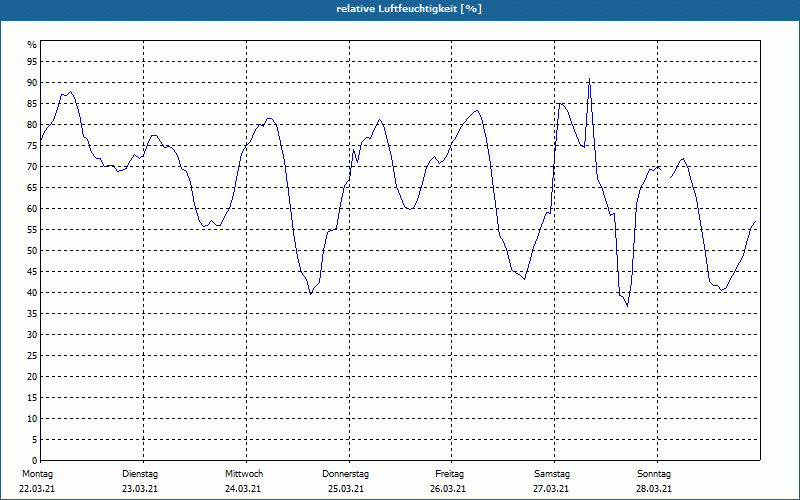The width and height of the screenshot is (800, 500).
Task: Click the y-axis value '90'
Action: coord(32,83)
